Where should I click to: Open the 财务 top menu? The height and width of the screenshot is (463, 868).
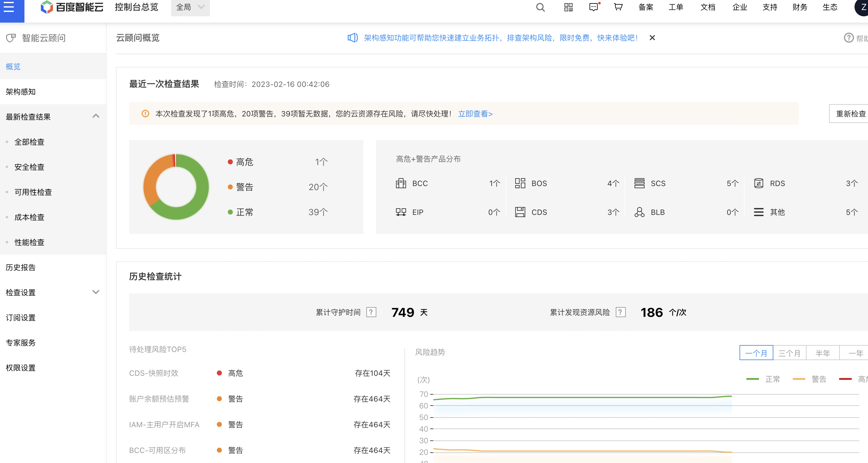[x=800, y=7]
